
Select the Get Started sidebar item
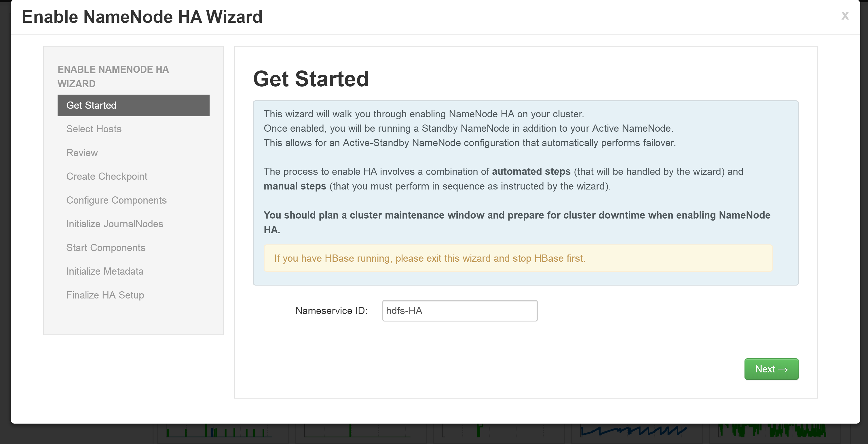133,105
